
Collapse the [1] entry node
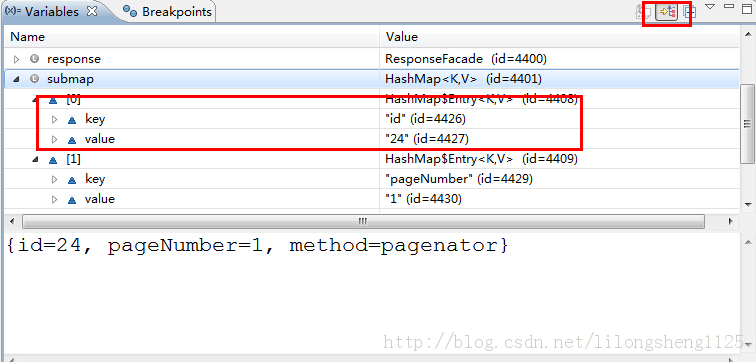(x=36, y=160)
